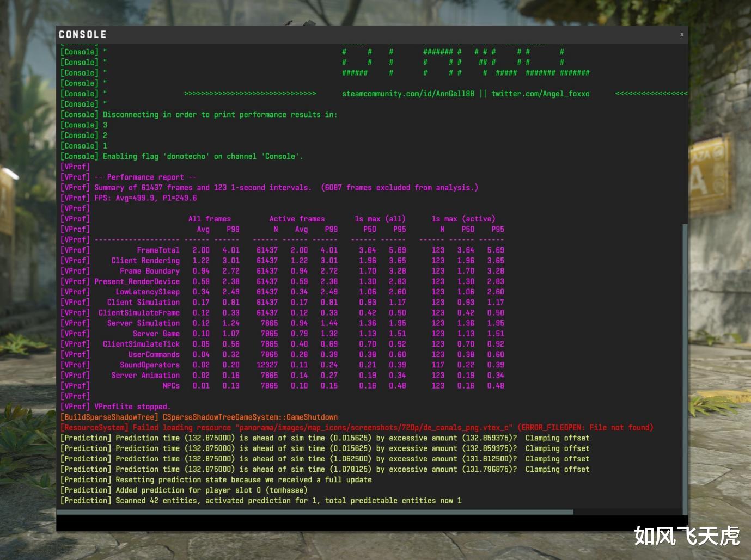
Task: Click the 12327 value in SoundOperators row
Action: pyautogui.click(x=267, y=365)
